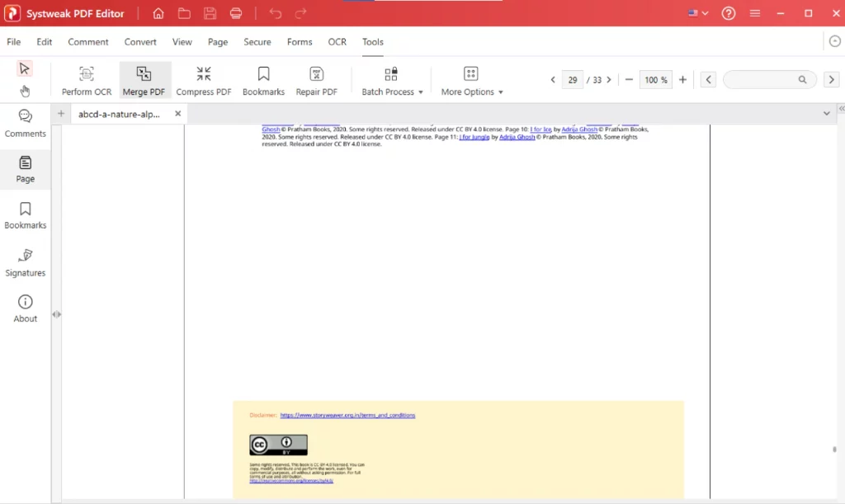Expand the Batch Process dropdown
Viewport: 845px width, 504px height.
pyautogui.click(x=391, y=79)
